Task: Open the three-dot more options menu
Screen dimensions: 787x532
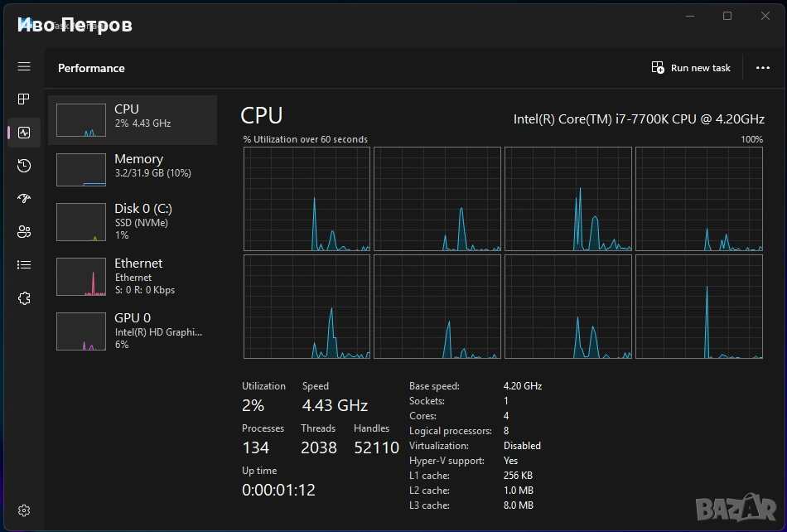Action: 763,68
